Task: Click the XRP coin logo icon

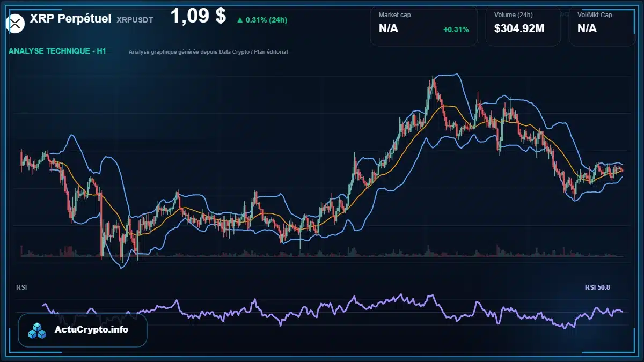Action: point(16,23)
